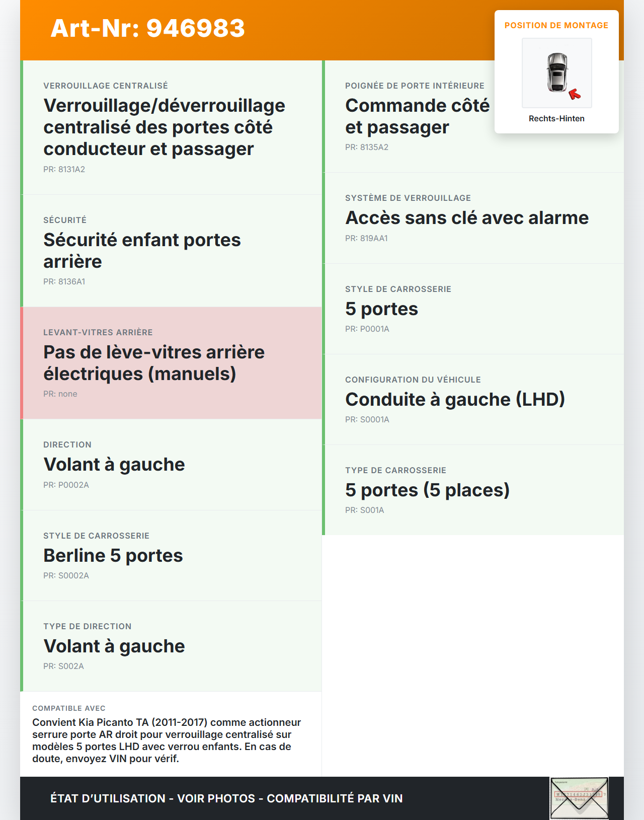
Task: Click the Type de direction card
Action: coord(171,646)
